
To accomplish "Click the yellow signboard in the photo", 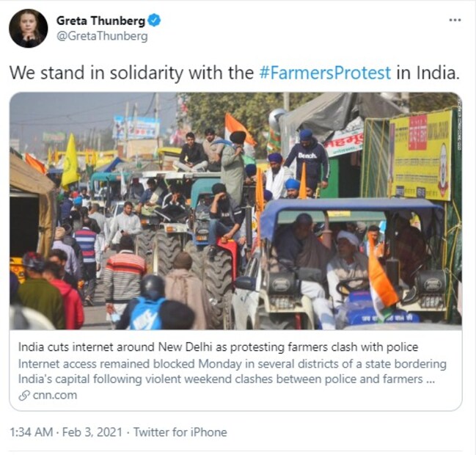I will point(420,155).
